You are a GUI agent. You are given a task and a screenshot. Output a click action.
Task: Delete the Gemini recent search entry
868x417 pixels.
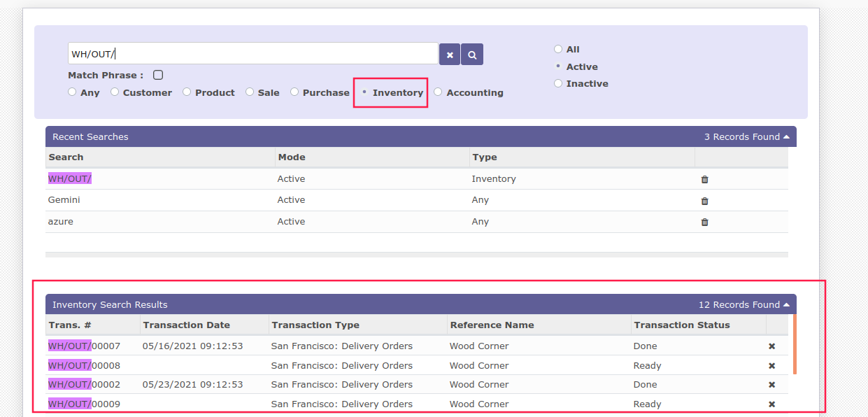[704, 201]
